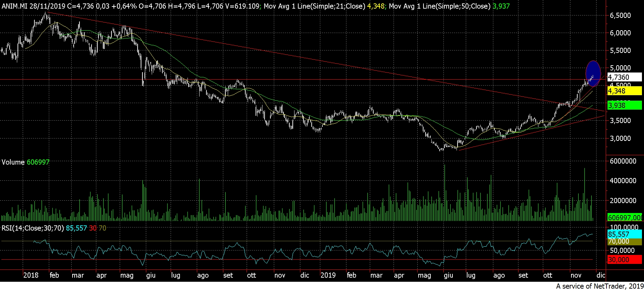Image resolution: width=644 pixels, height=290 pixels.
Task: Click the yellow 4,348 moving average tag
Action: point(625,91)
